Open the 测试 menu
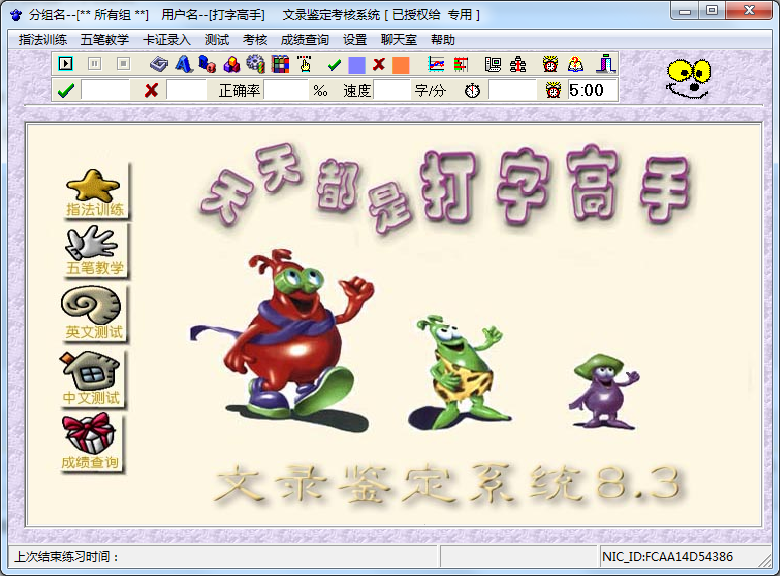Viewport: 780px width, 576px height. pos(217,40)
